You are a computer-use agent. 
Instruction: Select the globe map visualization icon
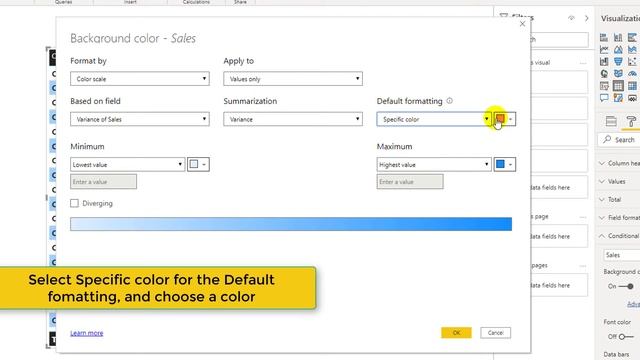(x=604, y=74)
